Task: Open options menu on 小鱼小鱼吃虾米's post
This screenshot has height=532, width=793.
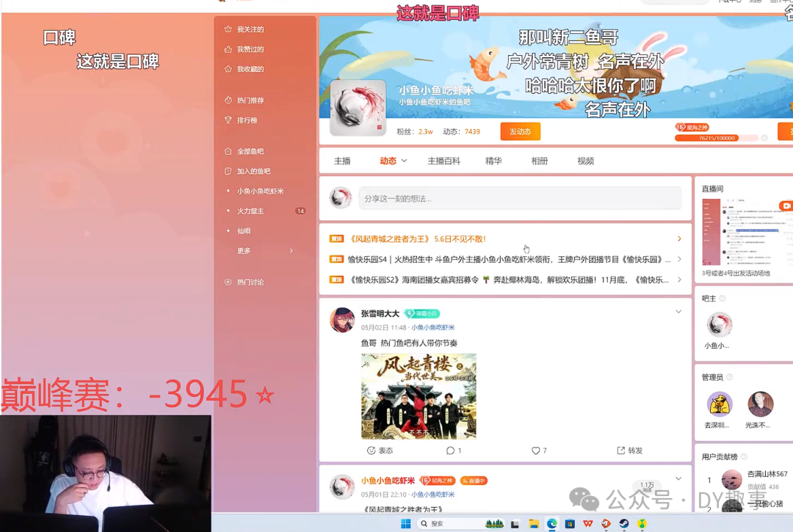Action: point(678,478)
